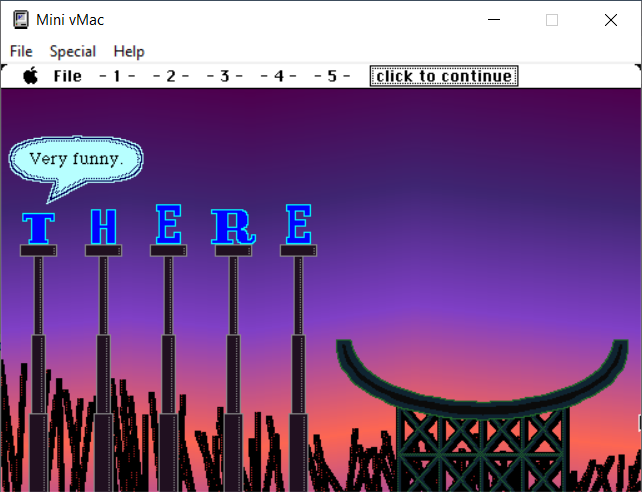Minimize the Mini vMac window
Image resolution: width=642 pixels, height=492 pixels.
point(494,20)
